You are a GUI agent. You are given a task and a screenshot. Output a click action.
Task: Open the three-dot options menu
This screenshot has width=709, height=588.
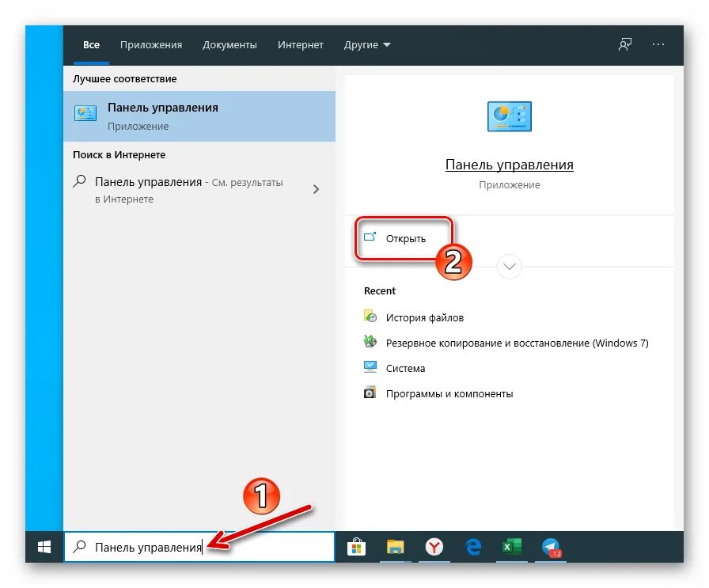coord(658,44)
